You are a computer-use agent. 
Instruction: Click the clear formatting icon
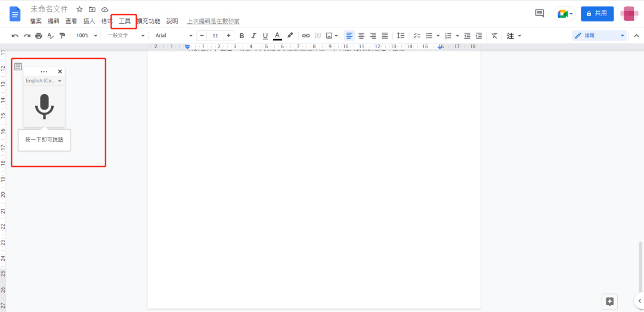(494, 36)
